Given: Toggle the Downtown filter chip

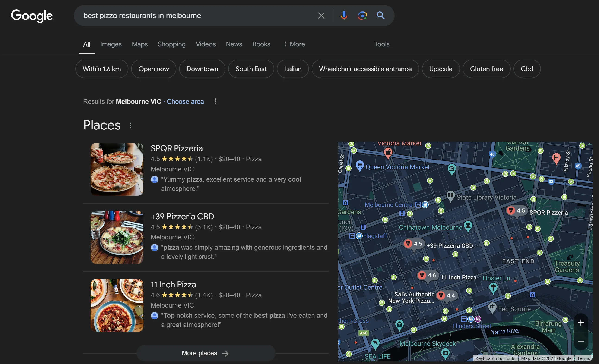Looking at the screenshot, I should (x=202, y=69).
